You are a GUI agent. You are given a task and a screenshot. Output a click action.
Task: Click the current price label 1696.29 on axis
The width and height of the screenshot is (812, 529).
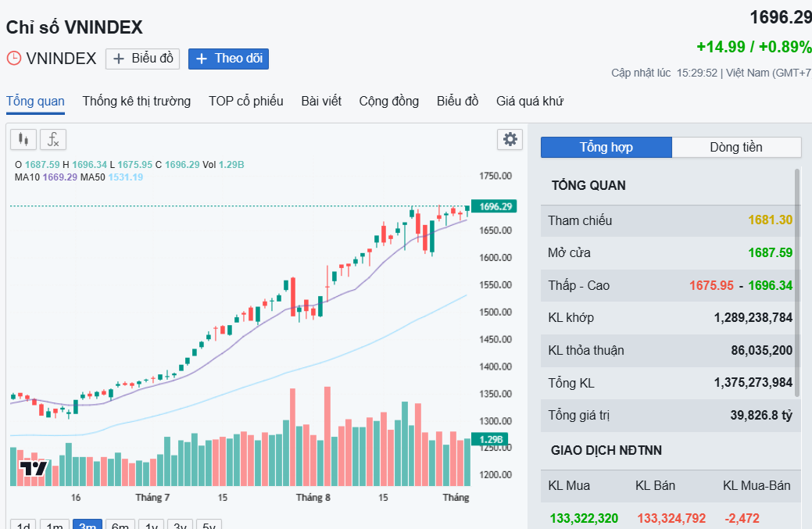[x=494, y=206]
